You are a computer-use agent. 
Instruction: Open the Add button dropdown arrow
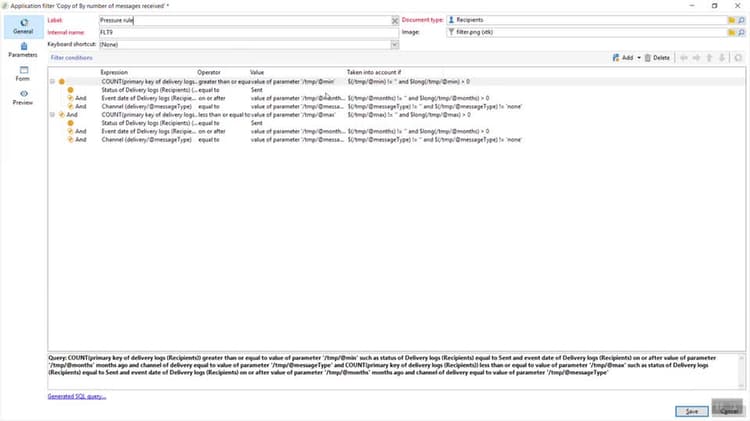click(x=639, y=58)
